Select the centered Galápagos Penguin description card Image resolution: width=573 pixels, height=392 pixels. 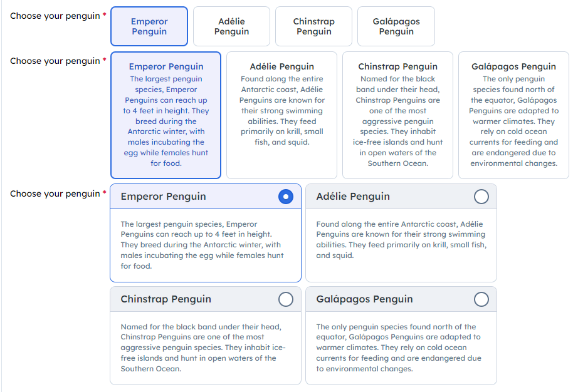(x=513, y=115)
